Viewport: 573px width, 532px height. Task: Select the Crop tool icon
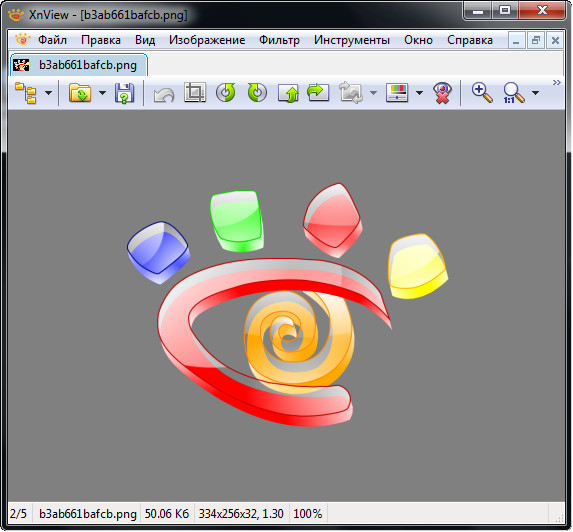[195, 92]
